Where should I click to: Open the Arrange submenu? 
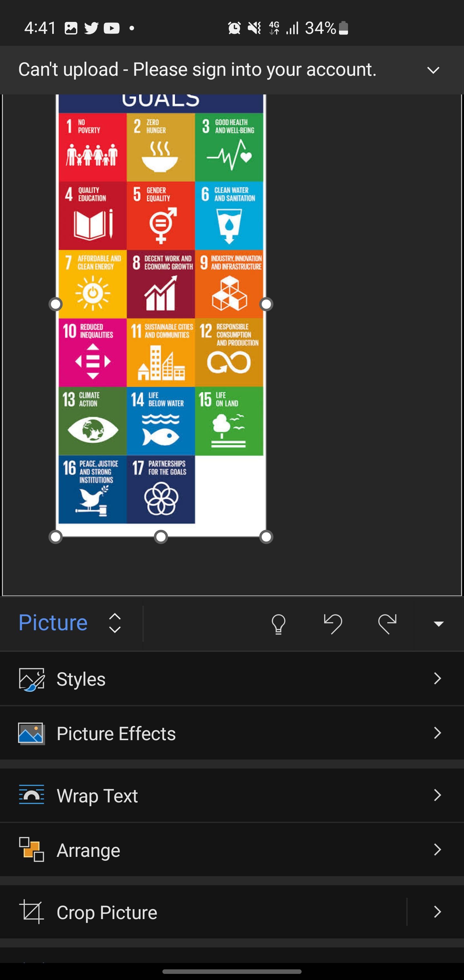point(232,850)
